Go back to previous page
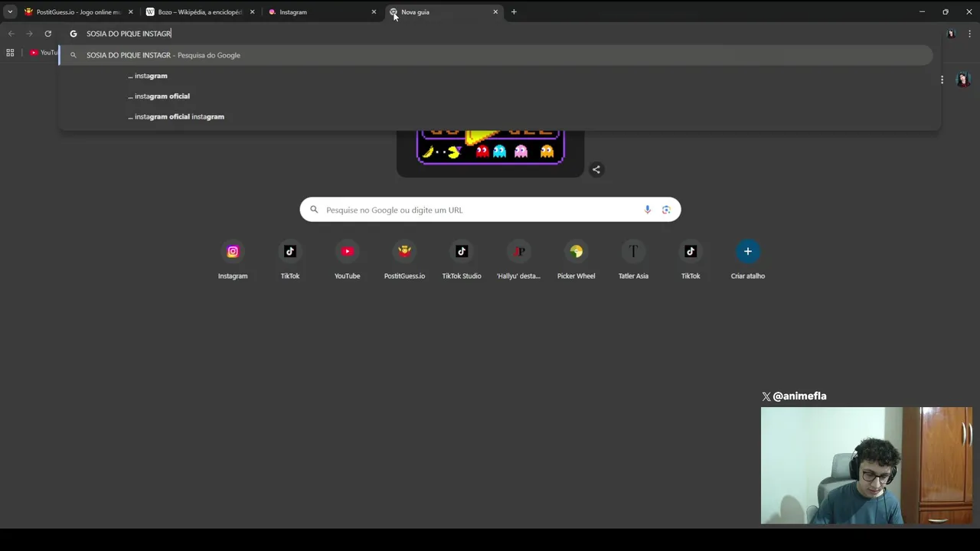This screenshot has width=980, height=551. coord(11,34)
